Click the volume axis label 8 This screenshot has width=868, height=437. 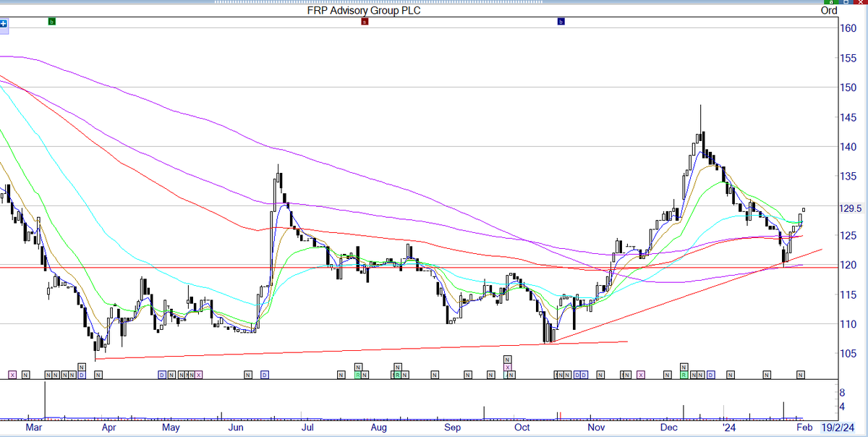[842, 391]
